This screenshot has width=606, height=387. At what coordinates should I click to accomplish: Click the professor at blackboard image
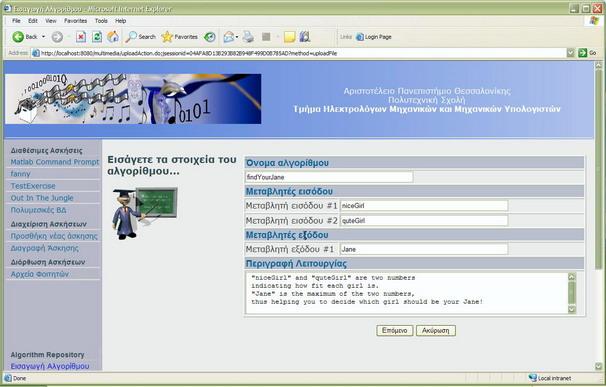(x=145, y=213)
